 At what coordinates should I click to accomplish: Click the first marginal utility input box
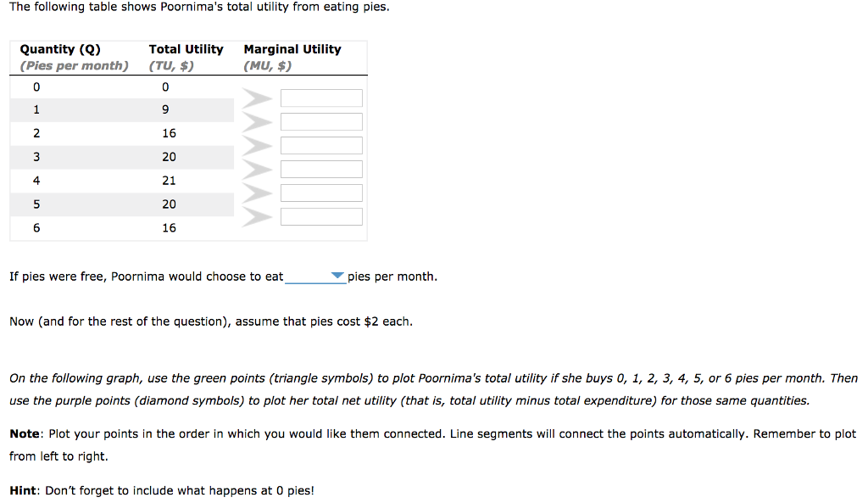321,98
